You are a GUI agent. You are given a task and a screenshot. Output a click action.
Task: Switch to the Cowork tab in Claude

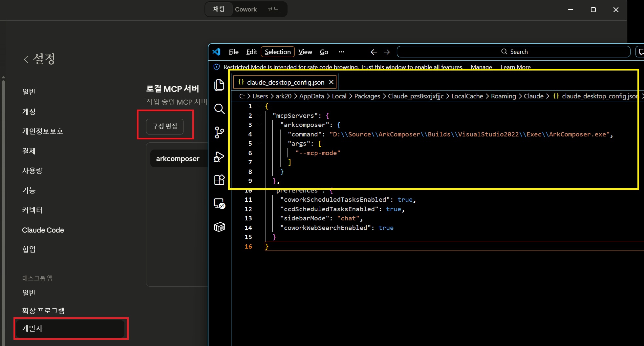click(246, 9)
